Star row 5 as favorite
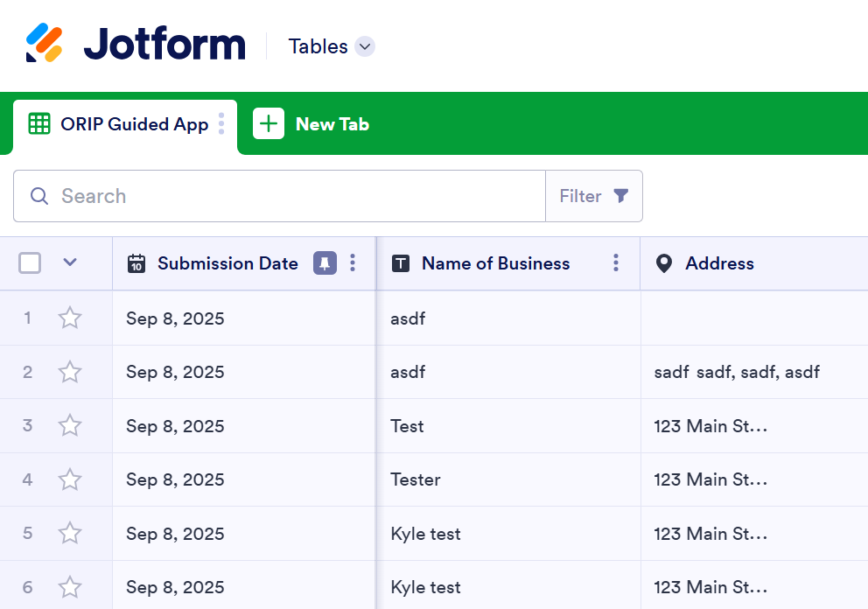 click(70, 533)
